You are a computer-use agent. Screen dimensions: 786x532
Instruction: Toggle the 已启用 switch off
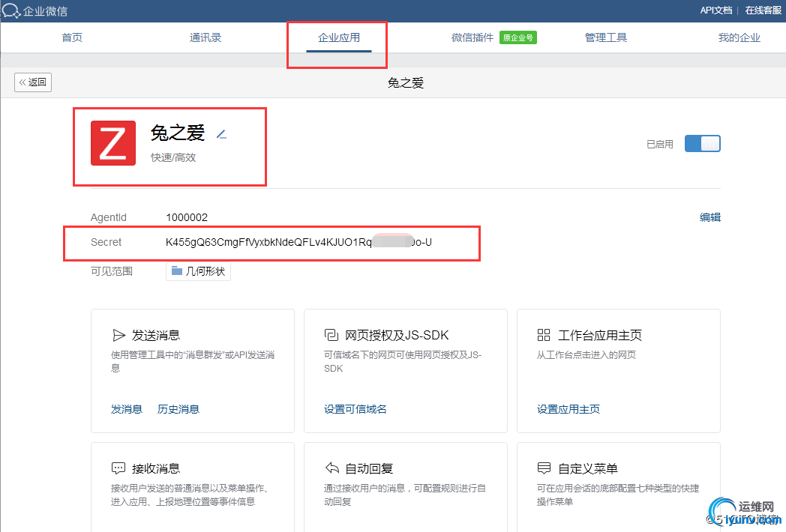[702, 144]
